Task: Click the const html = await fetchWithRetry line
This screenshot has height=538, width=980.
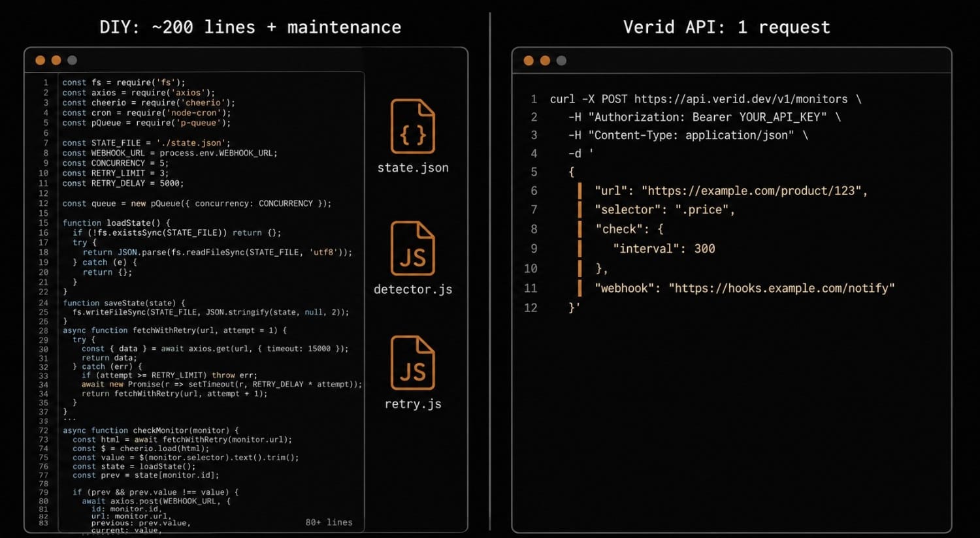Action: click(182, 439)
